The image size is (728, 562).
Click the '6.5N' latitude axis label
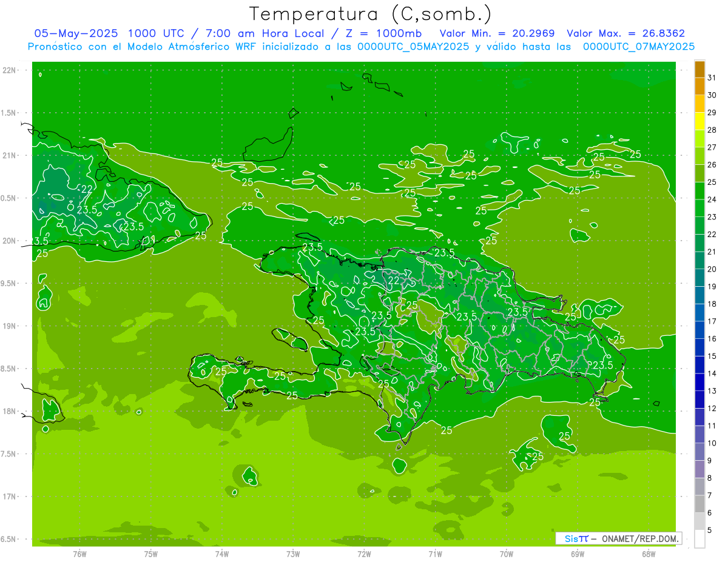click(x=9, y=539)
